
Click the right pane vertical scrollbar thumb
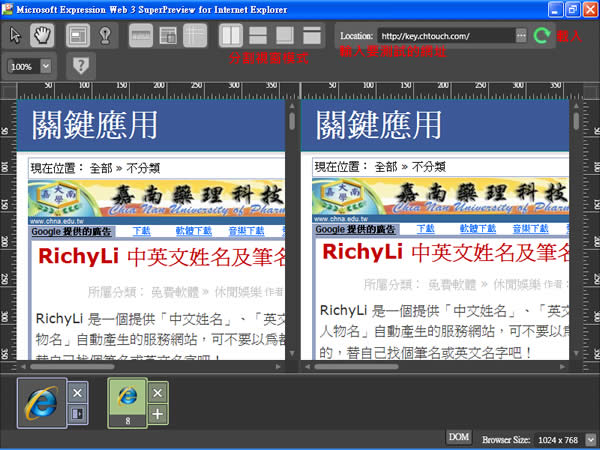pos(576,121)
